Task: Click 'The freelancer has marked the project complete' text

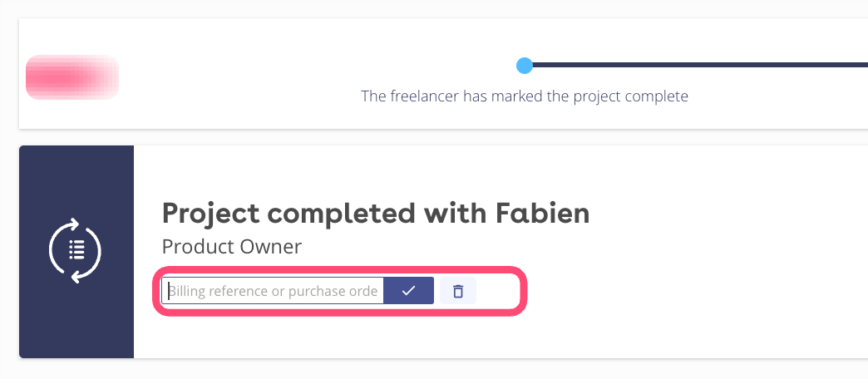Action: pos(525,96)
